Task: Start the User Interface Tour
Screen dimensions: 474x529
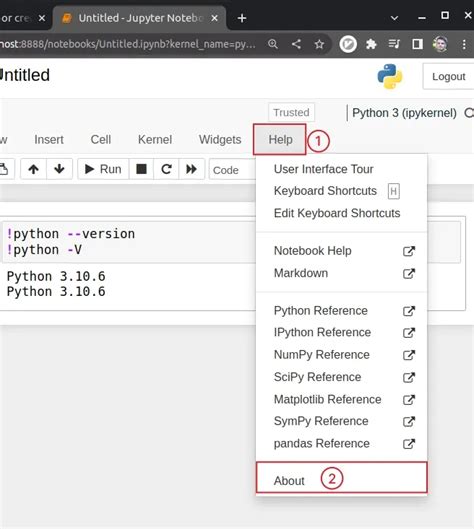Action: click(x=341, y=169)
